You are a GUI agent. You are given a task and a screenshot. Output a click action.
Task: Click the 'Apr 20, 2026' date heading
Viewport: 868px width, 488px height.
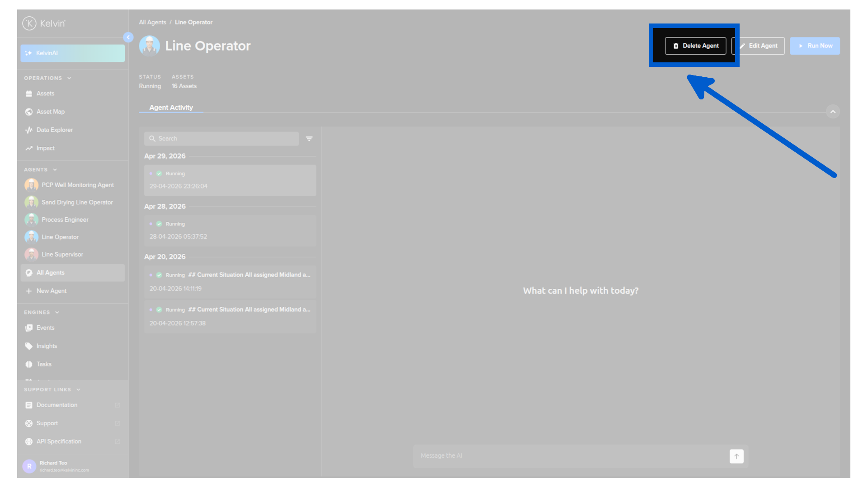point(165,257)
